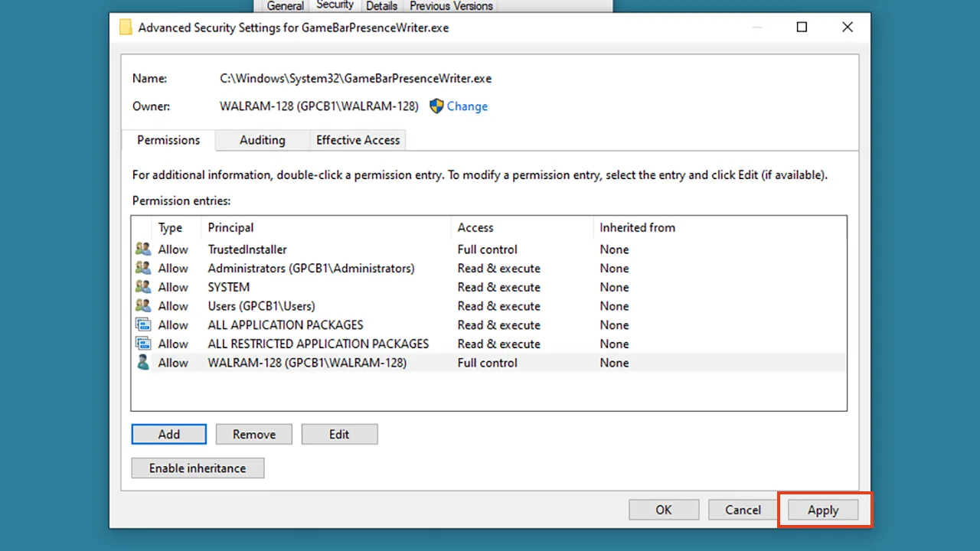Click the folder icon in the dialog title bar
This screenshot has width=980, height=551.
126,28
